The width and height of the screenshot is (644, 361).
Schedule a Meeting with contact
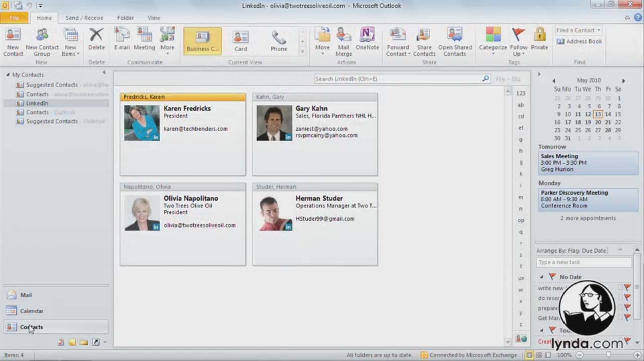(144, 40)
